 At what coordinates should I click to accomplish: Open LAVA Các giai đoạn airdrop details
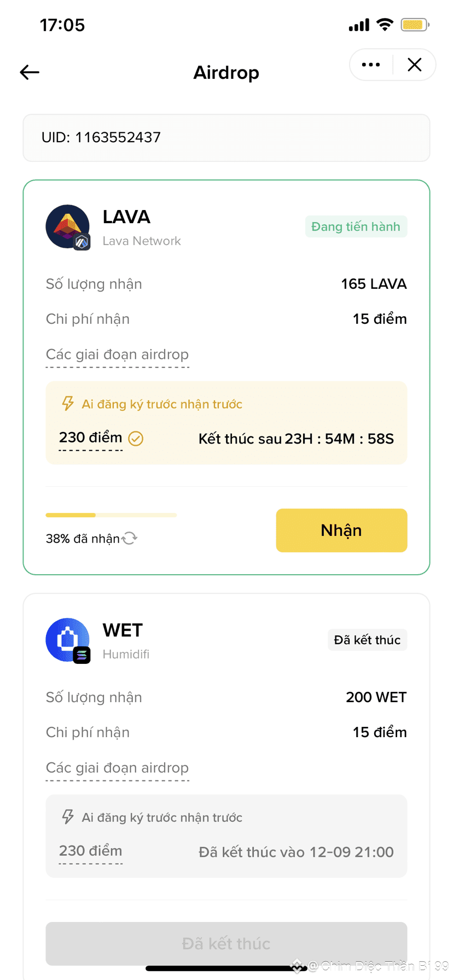pyautogui.click(x=117, y=354)
